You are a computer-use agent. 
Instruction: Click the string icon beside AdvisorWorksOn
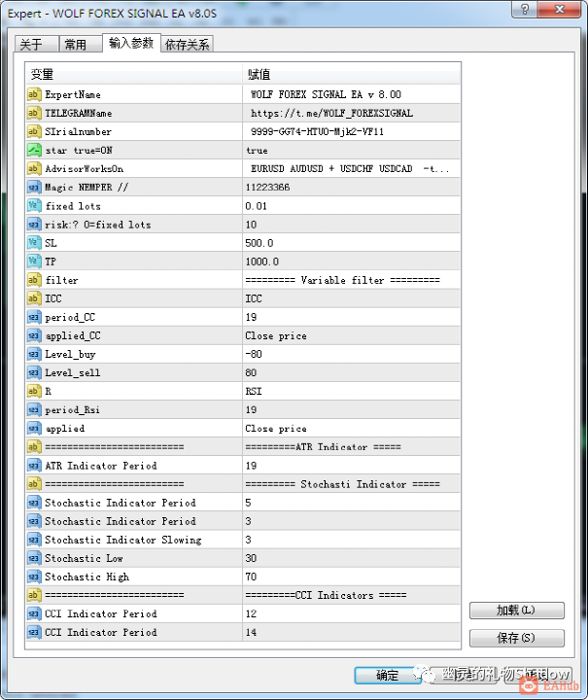pos(34,168)
